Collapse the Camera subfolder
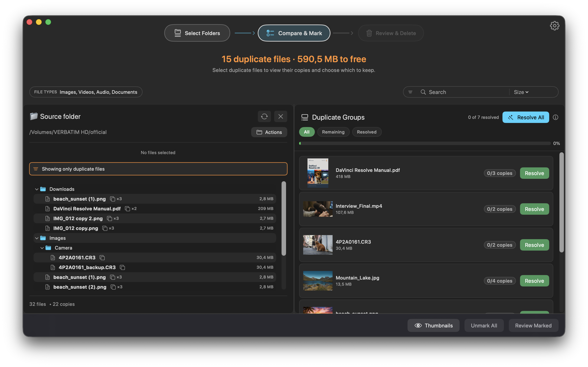588x367 pixels. pyautogui.click(x=42, y=248)
